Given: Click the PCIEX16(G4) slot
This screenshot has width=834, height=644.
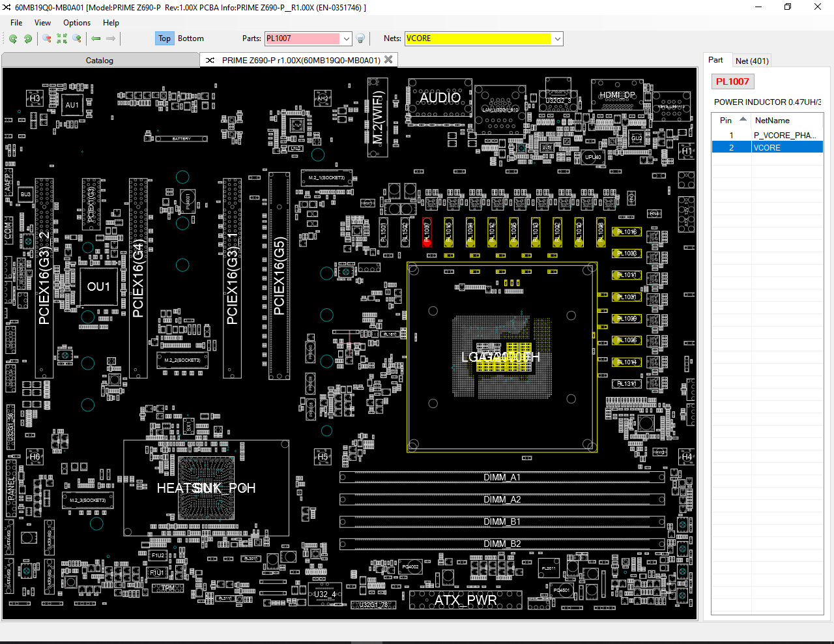Looking at the screenshot, I should tap(138, 278).
